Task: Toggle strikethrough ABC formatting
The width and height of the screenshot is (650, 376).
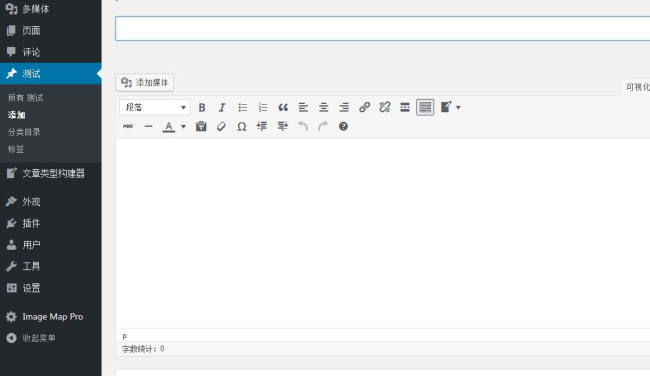Action: tap(128, 126)
